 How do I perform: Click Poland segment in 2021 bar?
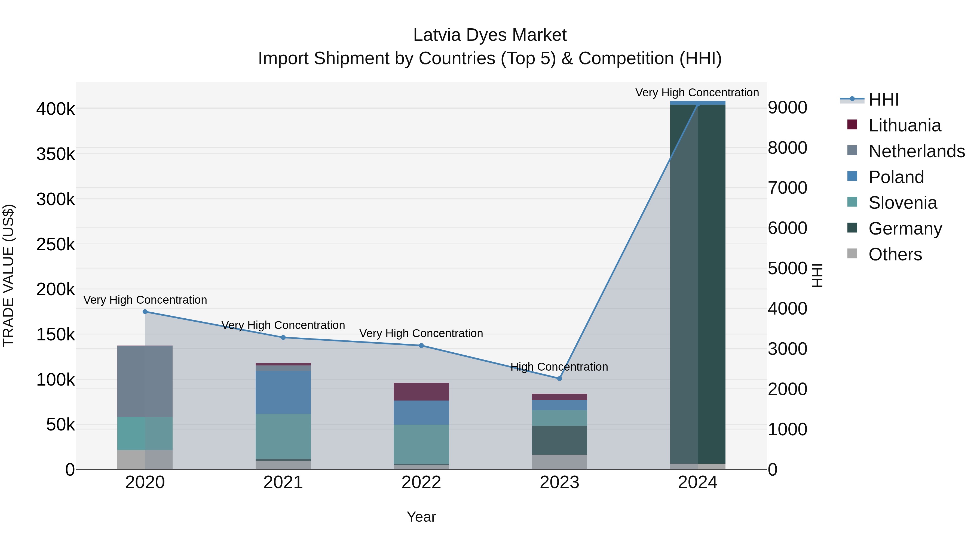283,392
